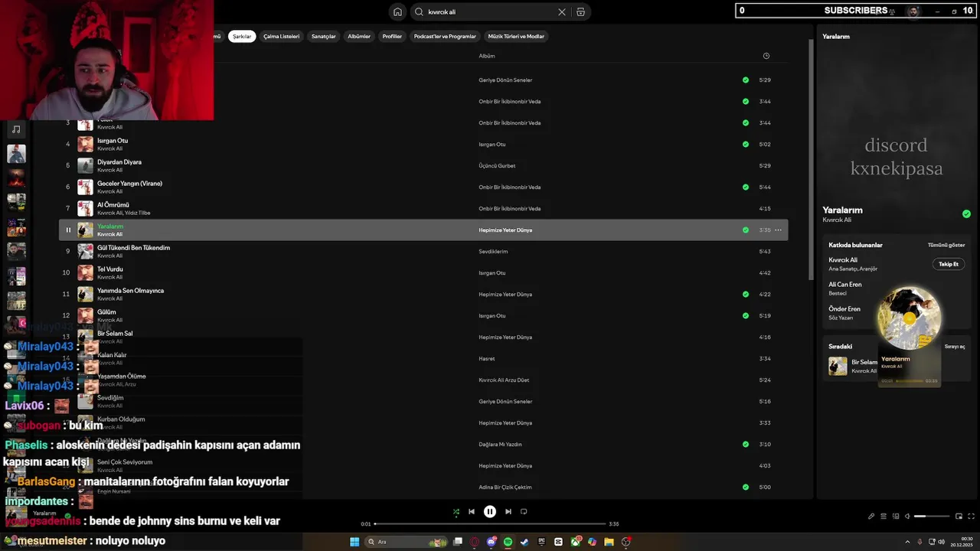Click the Bir Selam queue thumbnail
This screenshot has height=551, width=980.
point(838,366)
